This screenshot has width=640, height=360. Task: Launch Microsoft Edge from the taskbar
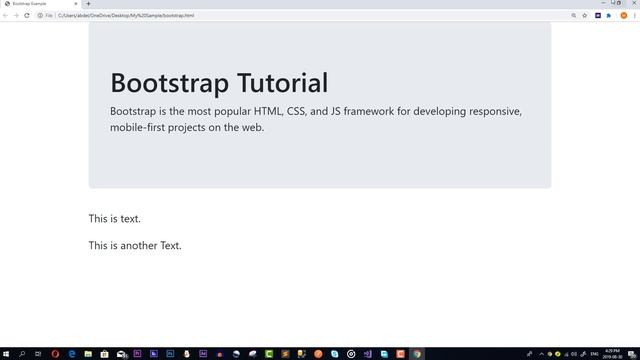72,354
